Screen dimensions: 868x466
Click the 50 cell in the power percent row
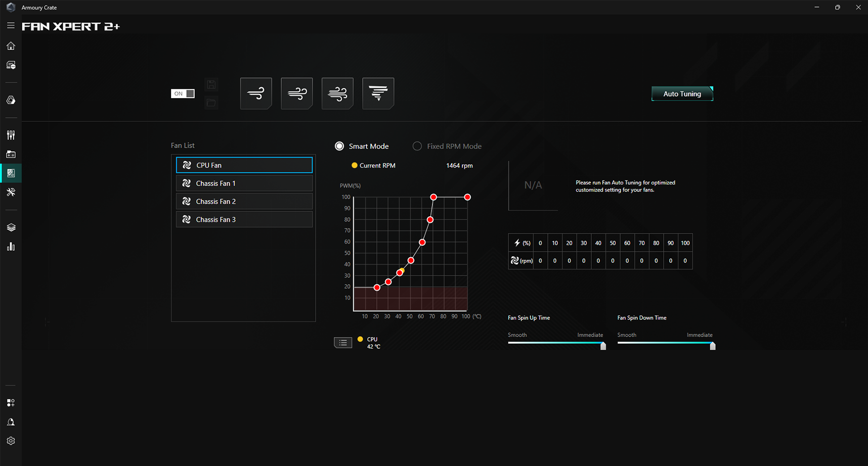click(613, 243)
